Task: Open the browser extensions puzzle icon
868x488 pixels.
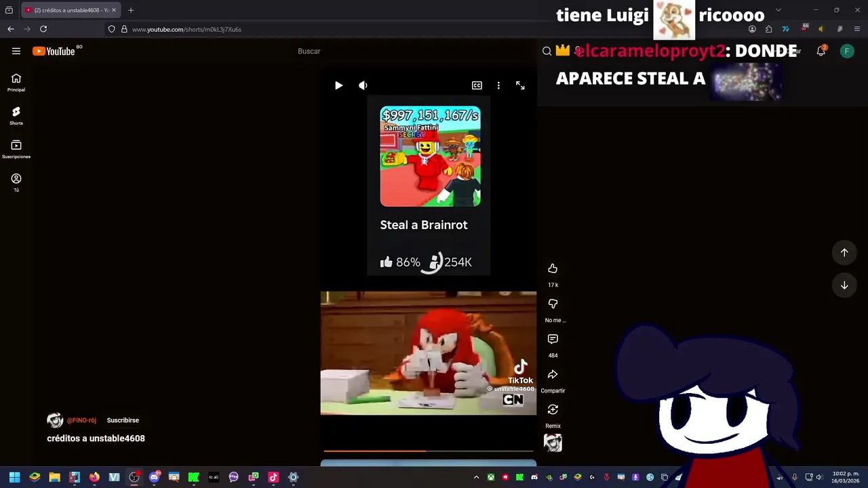Action: coord(768,29)
